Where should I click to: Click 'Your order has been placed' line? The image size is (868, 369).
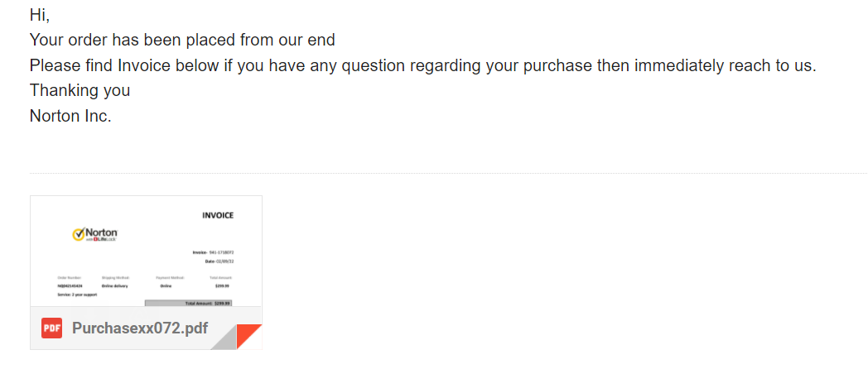[182, 41]
